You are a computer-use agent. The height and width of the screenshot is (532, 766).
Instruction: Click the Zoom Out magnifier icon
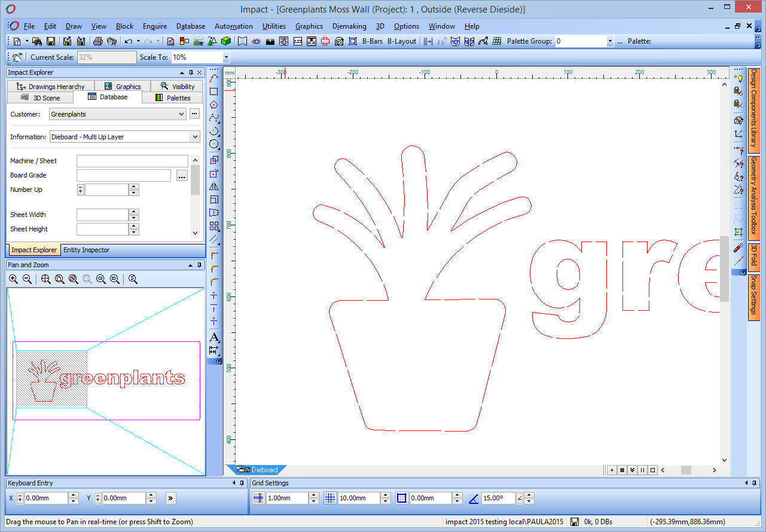click(27, 279)
